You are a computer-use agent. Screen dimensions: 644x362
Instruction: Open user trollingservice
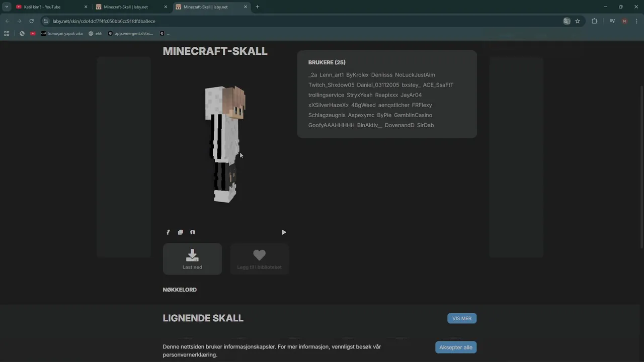pyautogui.click(x=326, y=95)
